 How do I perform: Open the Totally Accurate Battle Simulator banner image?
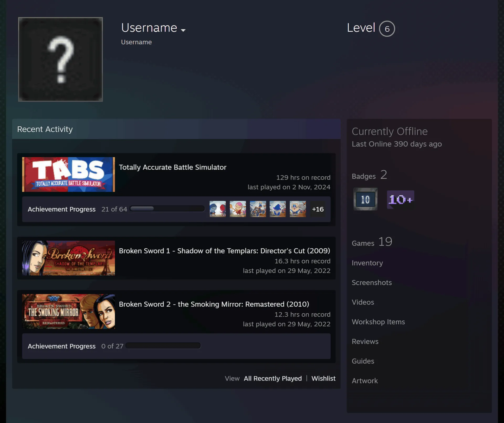69,174
